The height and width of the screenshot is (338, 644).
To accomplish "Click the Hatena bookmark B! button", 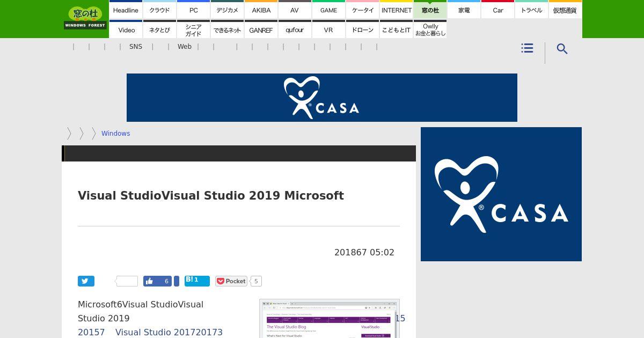I will 197,281.
